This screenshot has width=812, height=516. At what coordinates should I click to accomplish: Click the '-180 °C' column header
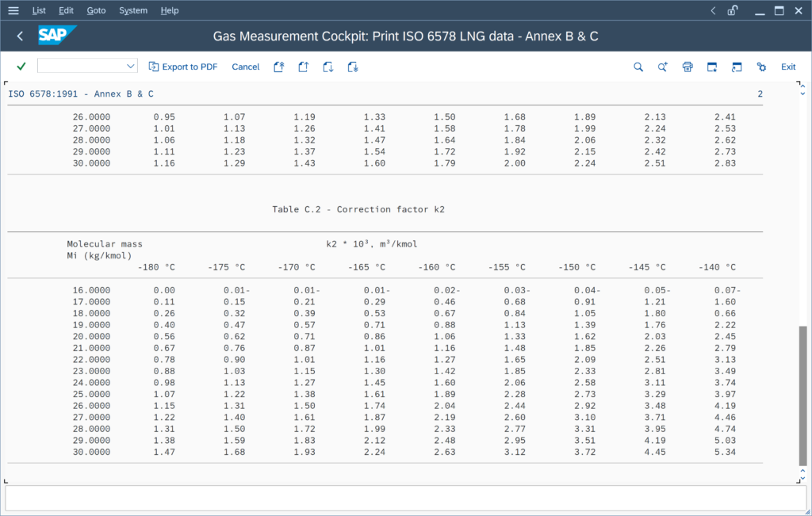(x=156, y=267)
